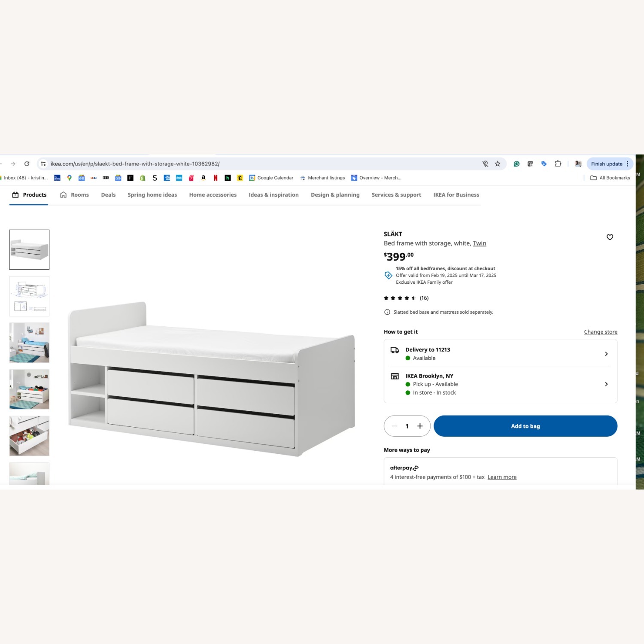644x644 pixels.
Task: Expand the IKEA Brooklyn pickup details
Action: click(x=606, y=384)
